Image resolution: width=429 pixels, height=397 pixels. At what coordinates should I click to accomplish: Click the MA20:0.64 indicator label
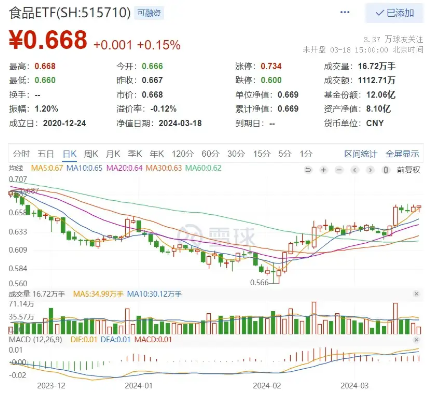124,168
